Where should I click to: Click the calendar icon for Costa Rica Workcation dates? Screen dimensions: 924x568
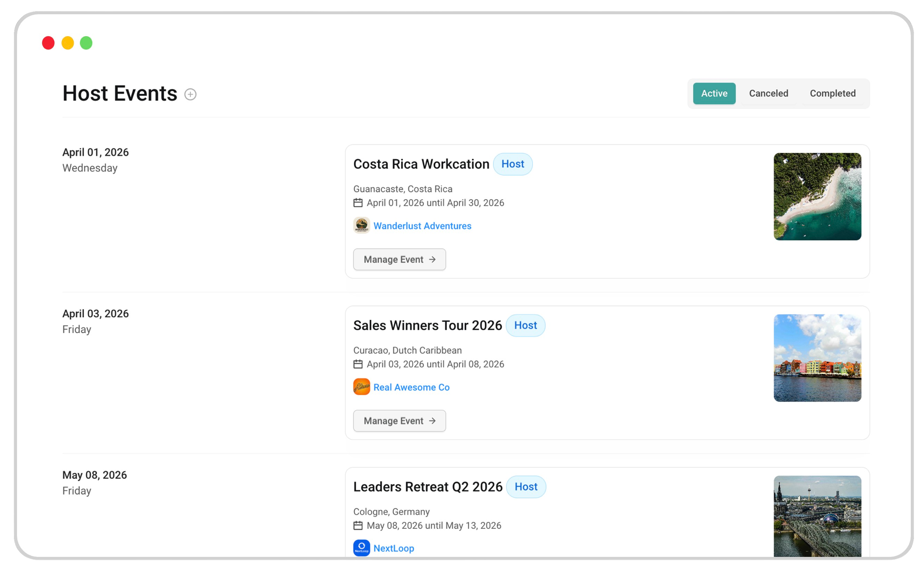358,203
